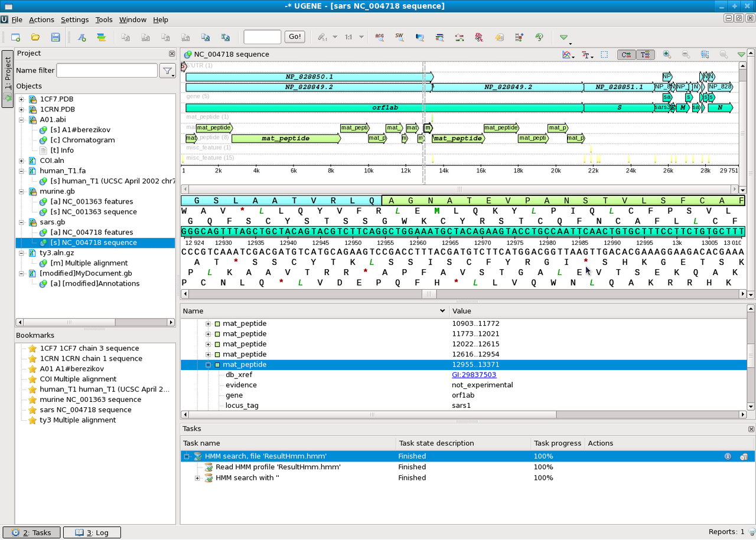Toggle the 2: Tasks bottom tab
Viewport: 756px width, 540px height.
[31, 532]
